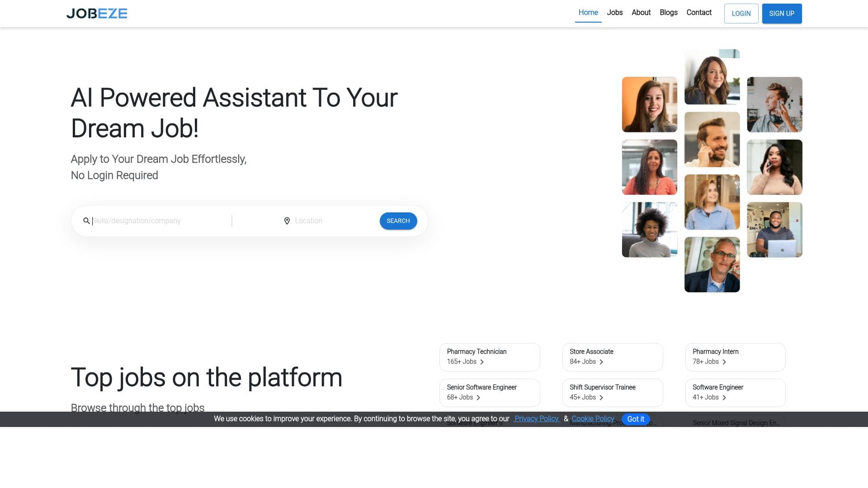This screenshot has width=868, height=488.
Task: Accept cookies with Got it button
Action: click(x=636, y=419)
